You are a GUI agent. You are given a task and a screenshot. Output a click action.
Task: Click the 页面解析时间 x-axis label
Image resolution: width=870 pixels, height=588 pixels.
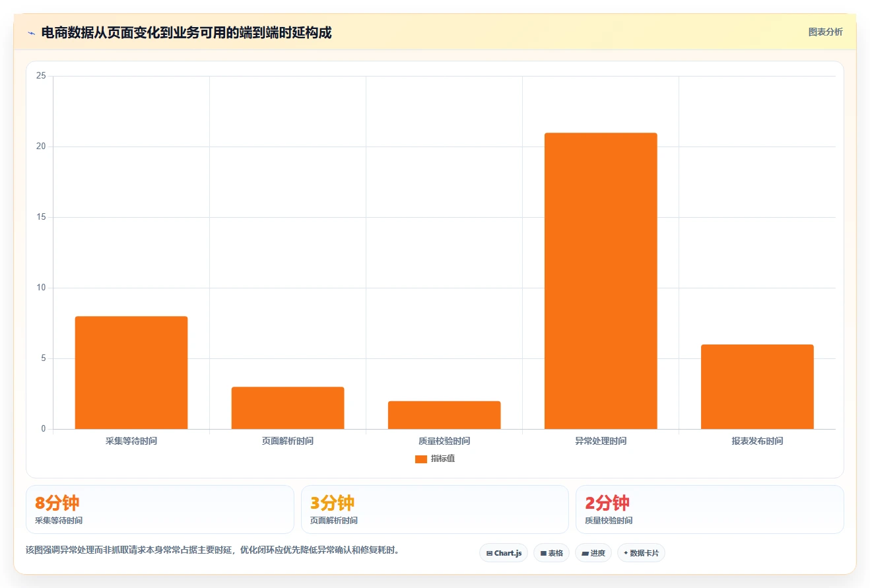(288, 441)
